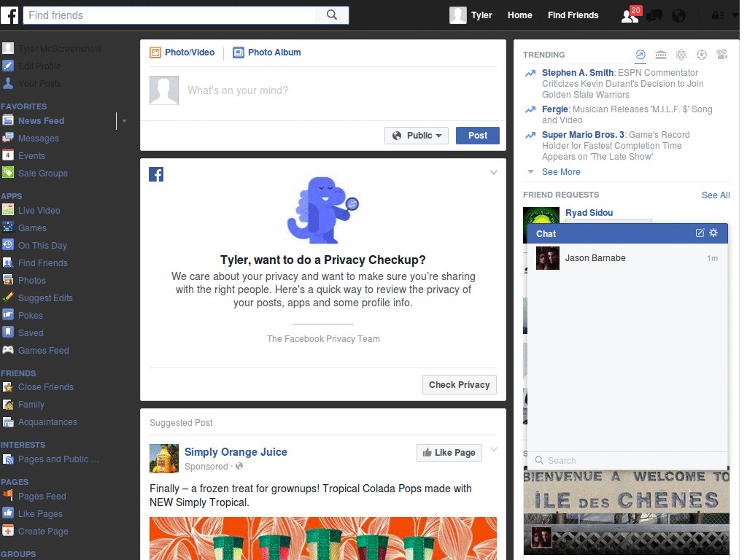Click See All friend requests
This screenshot has width=747, height=560.
pos(716,195)
